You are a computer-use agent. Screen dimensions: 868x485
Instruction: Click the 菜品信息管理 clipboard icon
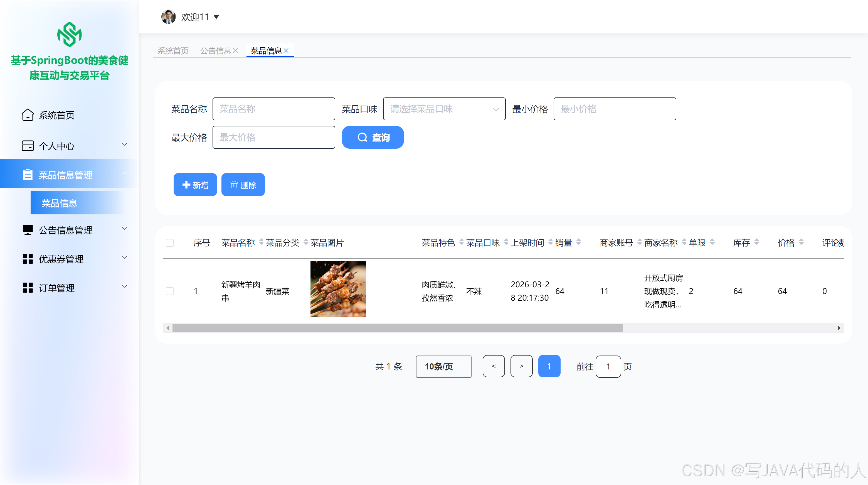(x=28, y=175)
